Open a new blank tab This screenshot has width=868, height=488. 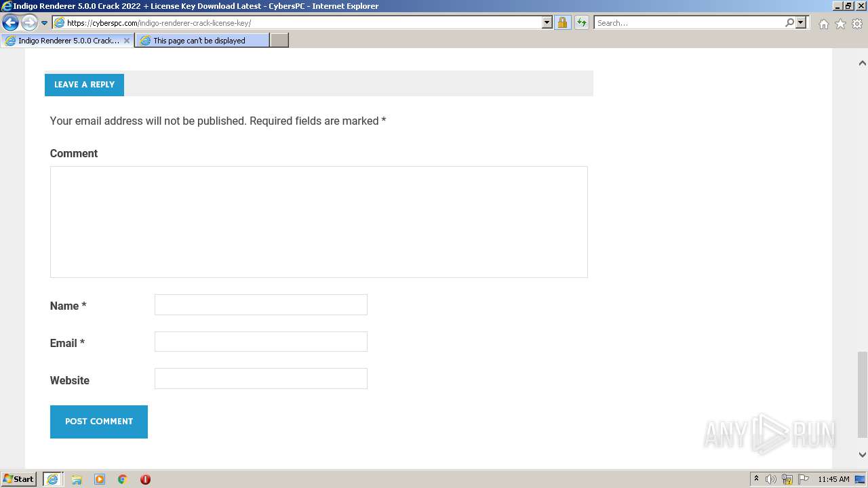click(279, 41)
